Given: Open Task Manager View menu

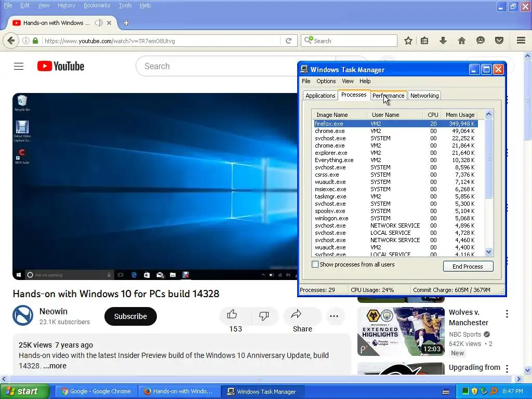Looking at the screenshot, I should [348, 81].
